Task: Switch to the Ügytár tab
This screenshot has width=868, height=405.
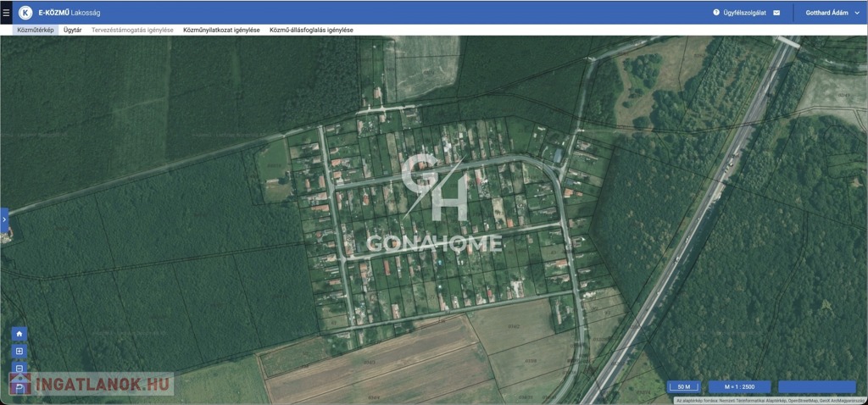Action: pyautogui.click(x=73, y=30)
